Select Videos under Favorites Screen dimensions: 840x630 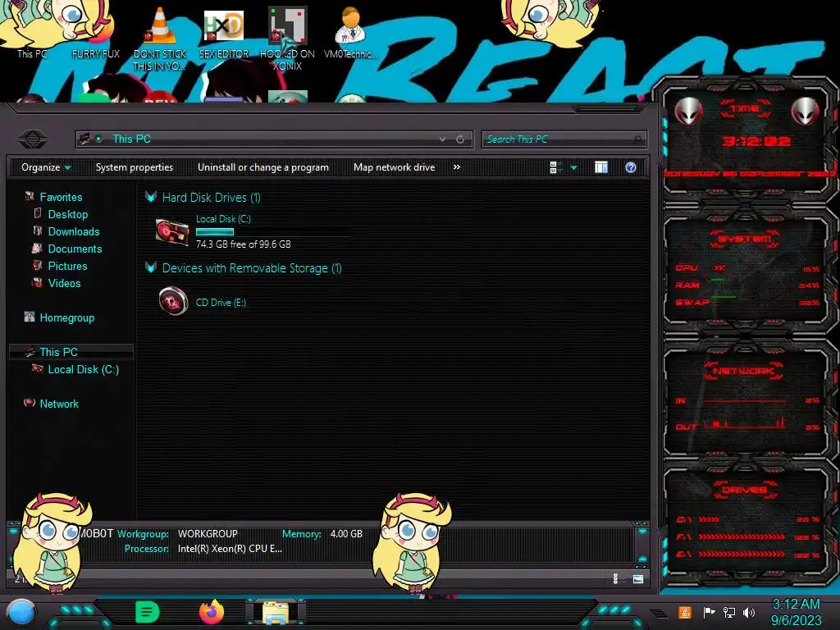(x=64, y=283)
